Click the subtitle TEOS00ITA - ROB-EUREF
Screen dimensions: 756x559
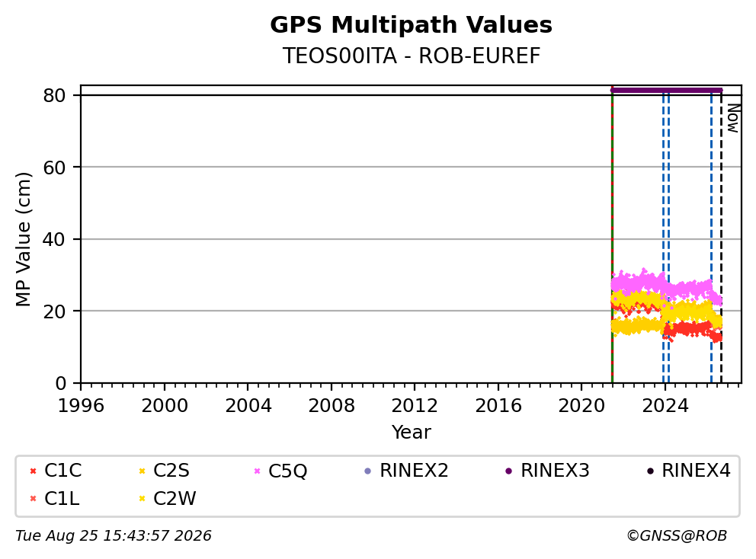coord(411,56)
